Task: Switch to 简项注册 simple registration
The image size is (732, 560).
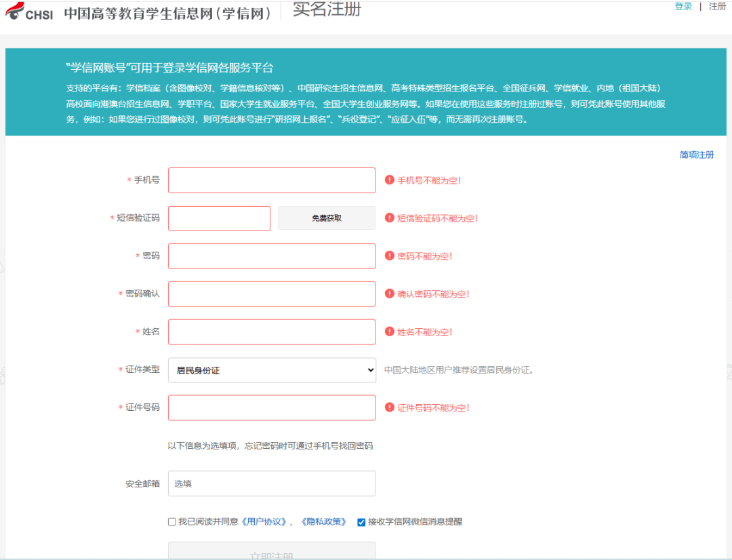Action: [x=697, y=155]
